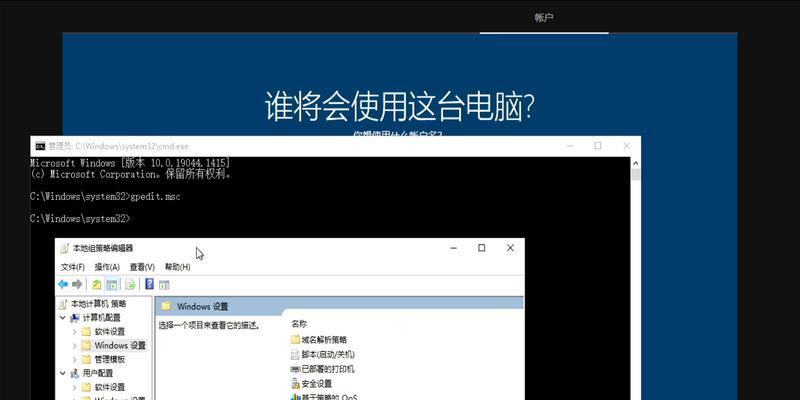Collapse the 计算机配置 tree node
The image size is (800, 400).
[x=63, y=317]
